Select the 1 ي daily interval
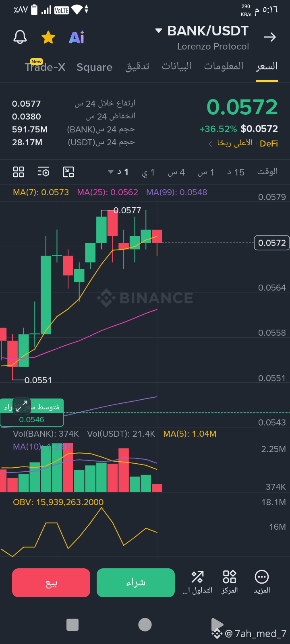Image resolution: width=290 pixels, height=644 pixels. 148,173
